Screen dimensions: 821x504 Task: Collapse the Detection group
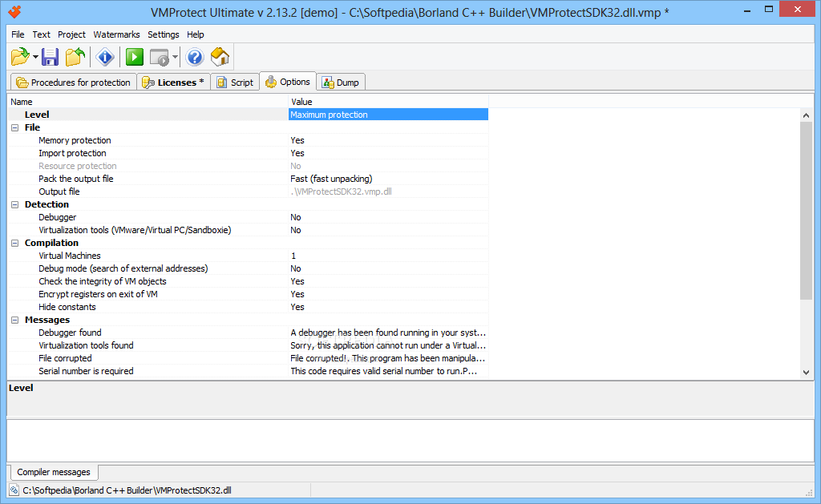15,204
